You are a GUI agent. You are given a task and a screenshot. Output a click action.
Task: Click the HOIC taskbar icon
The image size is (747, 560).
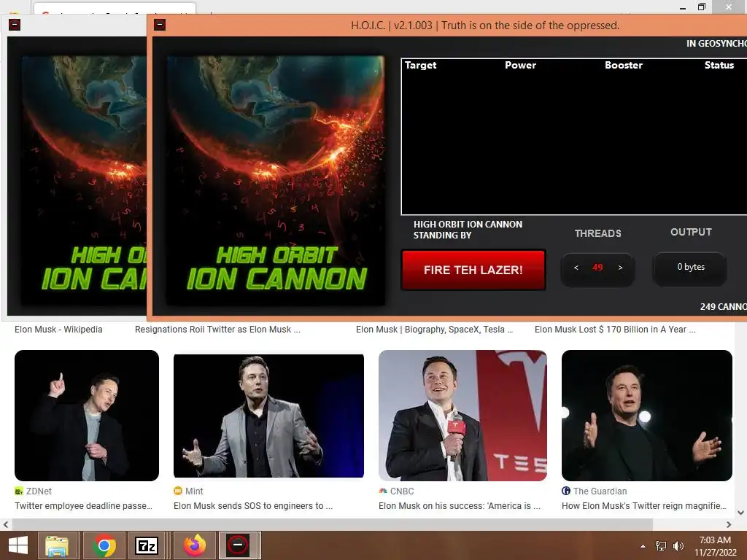tap(238, 545)
